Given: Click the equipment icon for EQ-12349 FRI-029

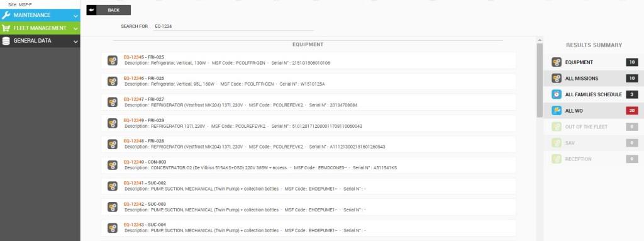Looking at the screenshot, I should 113,123.
